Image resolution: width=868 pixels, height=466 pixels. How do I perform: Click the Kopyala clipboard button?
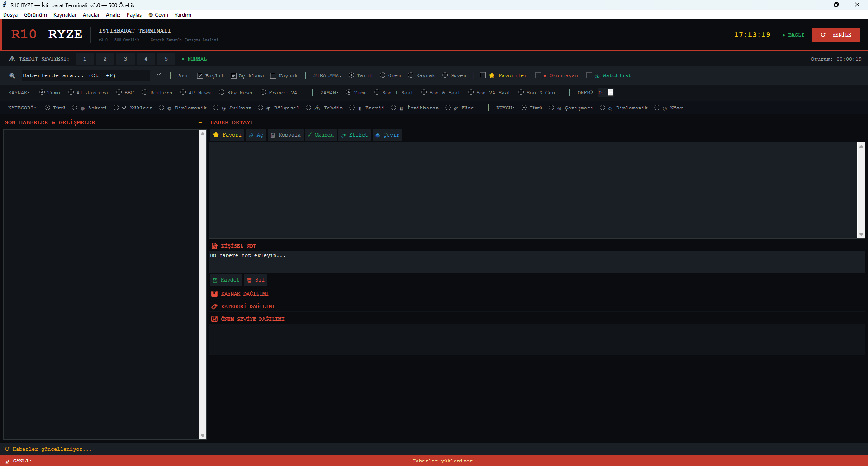(x=285, y=135)
